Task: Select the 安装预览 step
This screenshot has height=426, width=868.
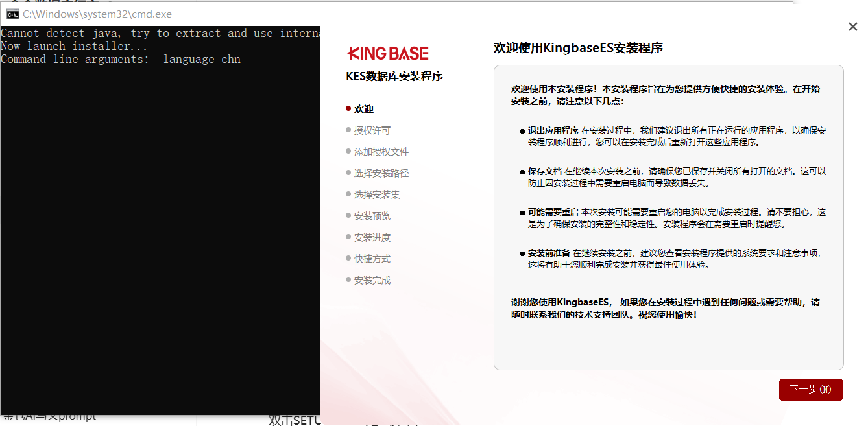Action: click(x=368, y=216)
